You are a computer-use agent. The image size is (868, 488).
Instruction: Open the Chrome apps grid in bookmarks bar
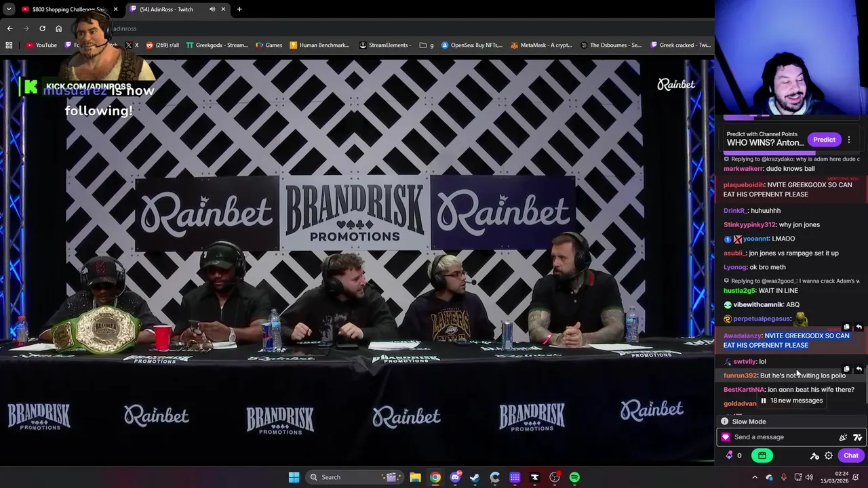(9, 45)
